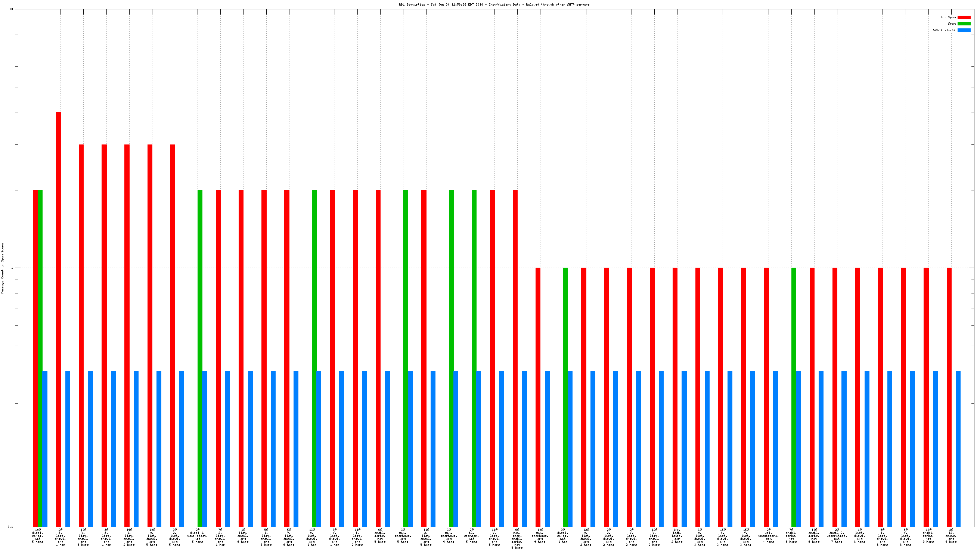The height and width of the screenshot is (551, 980).
Task: Click the 'Message Count or Spam Score' axis label
Action: coord(3,268)
